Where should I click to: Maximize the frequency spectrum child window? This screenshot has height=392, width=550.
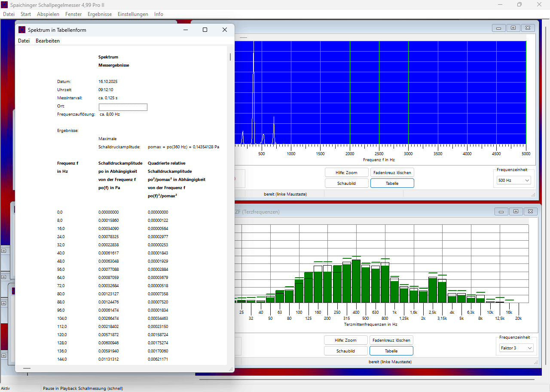[513, 28]
